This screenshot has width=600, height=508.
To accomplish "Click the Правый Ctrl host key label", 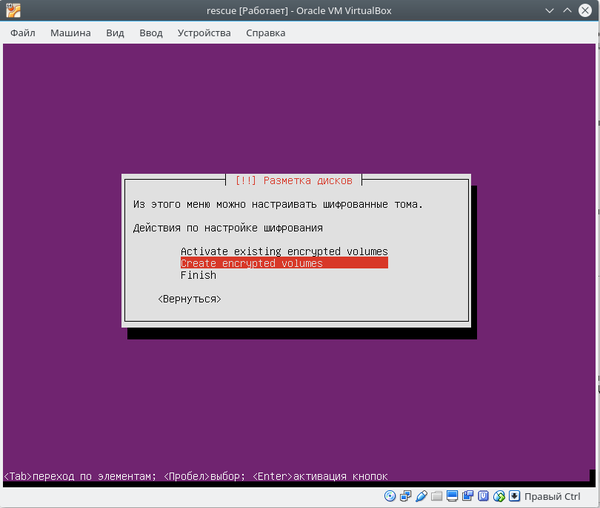I will [552, 496].
